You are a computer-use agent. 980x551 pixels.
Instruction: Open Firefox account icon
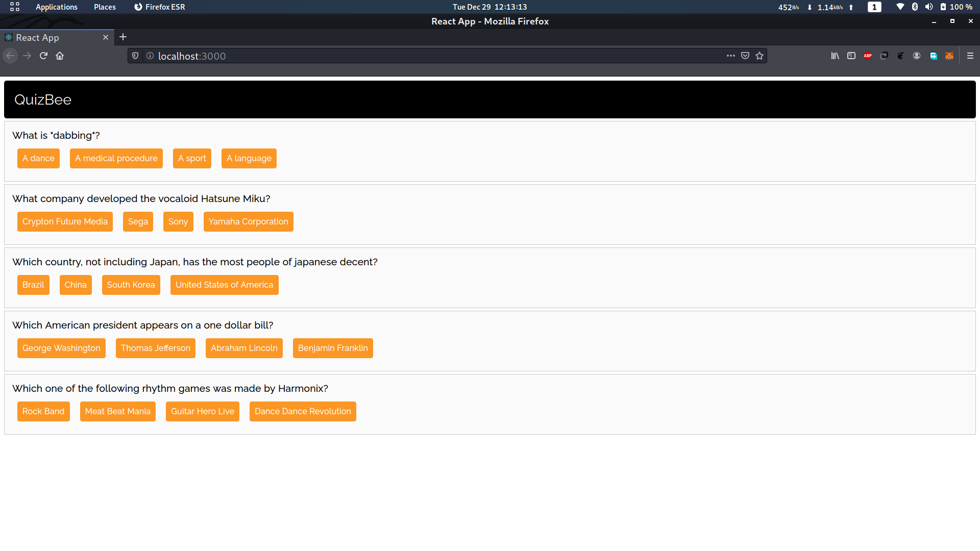click(x=917, y=56)
